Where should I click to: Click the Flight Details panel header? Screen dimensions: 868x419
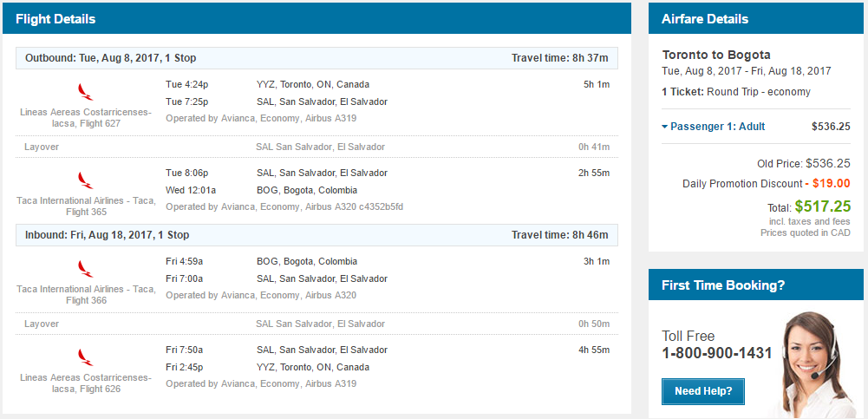317,19
